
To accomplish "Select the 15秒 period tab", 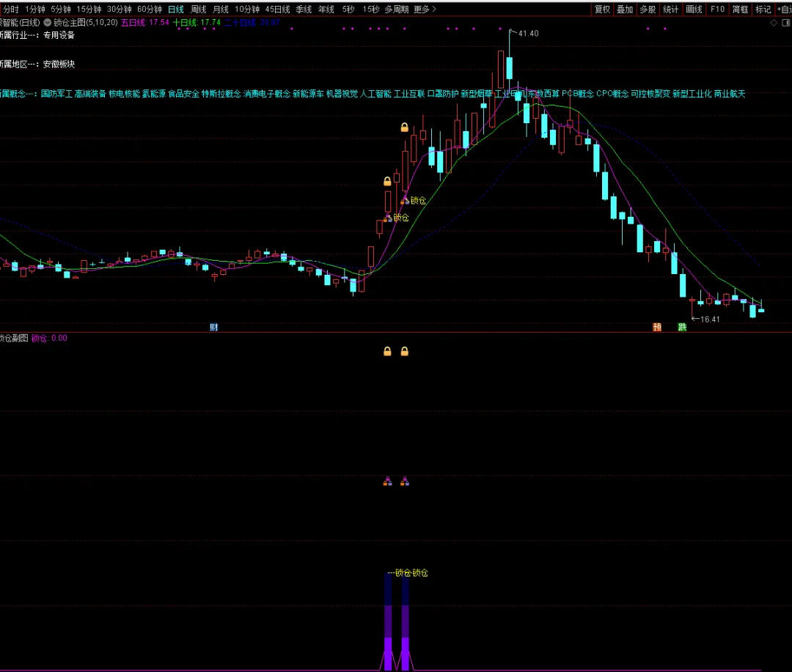I will pos(371,9).
